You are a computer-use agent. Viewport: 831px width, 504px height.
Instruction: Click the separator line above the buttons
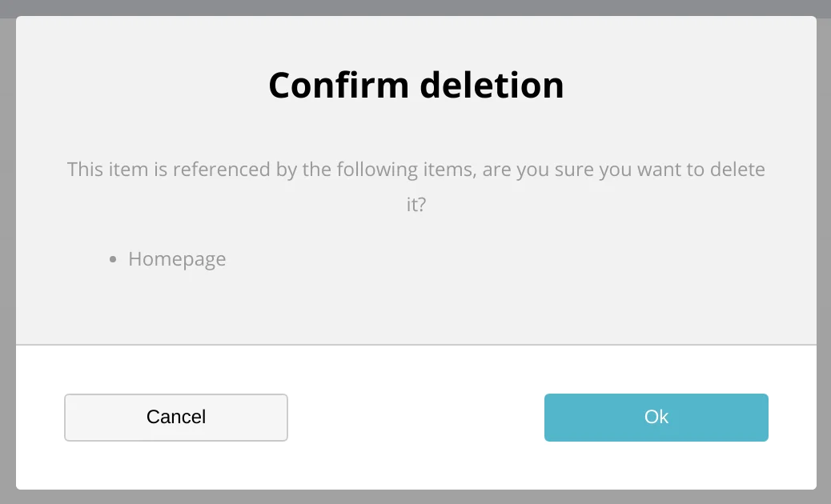click(415, 346)
